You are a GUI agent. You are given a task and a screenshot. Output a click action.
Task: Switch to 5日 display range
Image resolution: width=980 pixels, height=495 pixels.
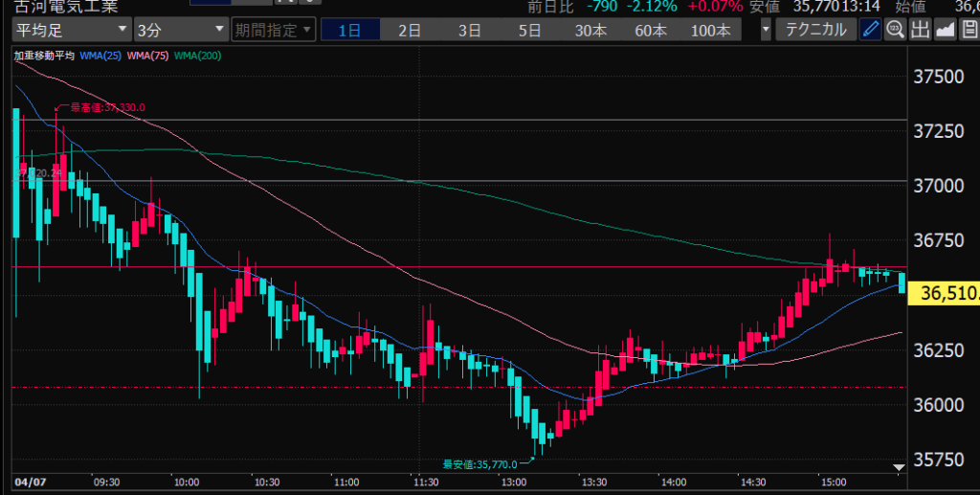[529, 30]
